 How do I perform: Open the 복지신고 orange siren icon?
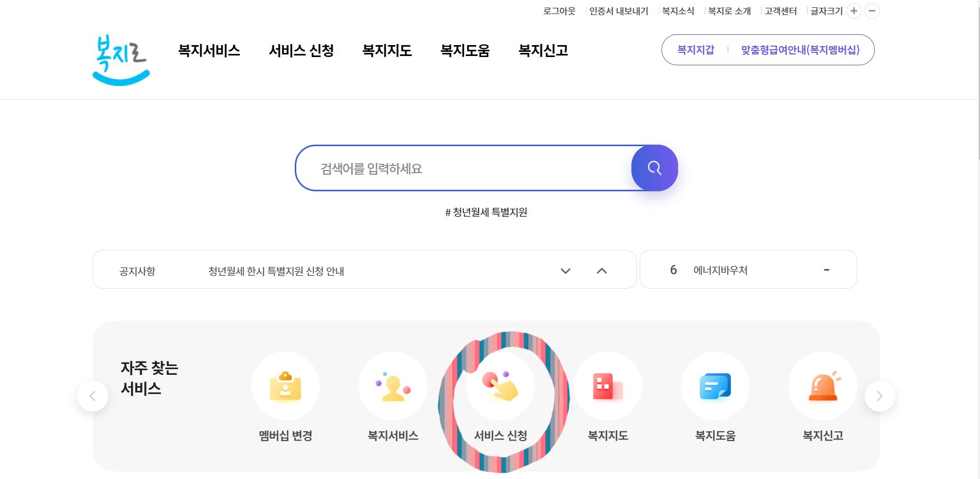tap(823, 386)
